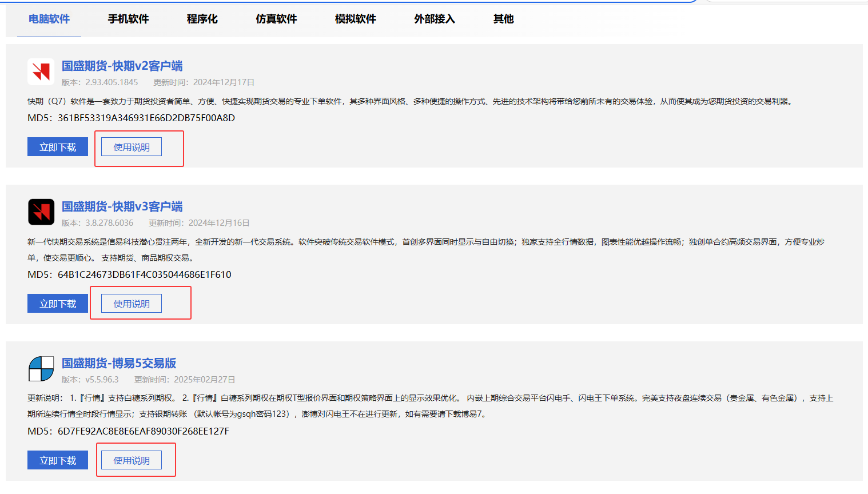Click the 更新说明 paragraph for 博易5

click(431, 406)
